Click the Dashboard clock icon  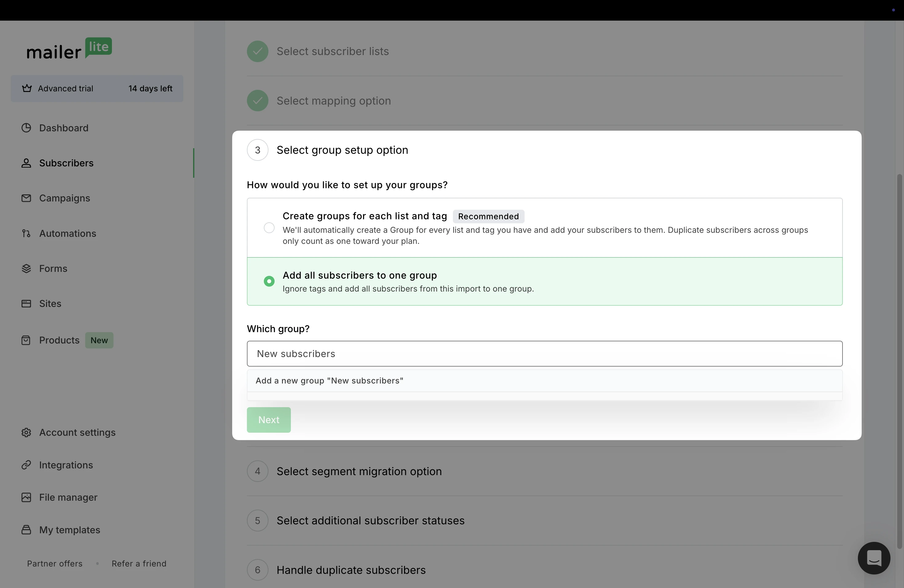coord(26,128)
